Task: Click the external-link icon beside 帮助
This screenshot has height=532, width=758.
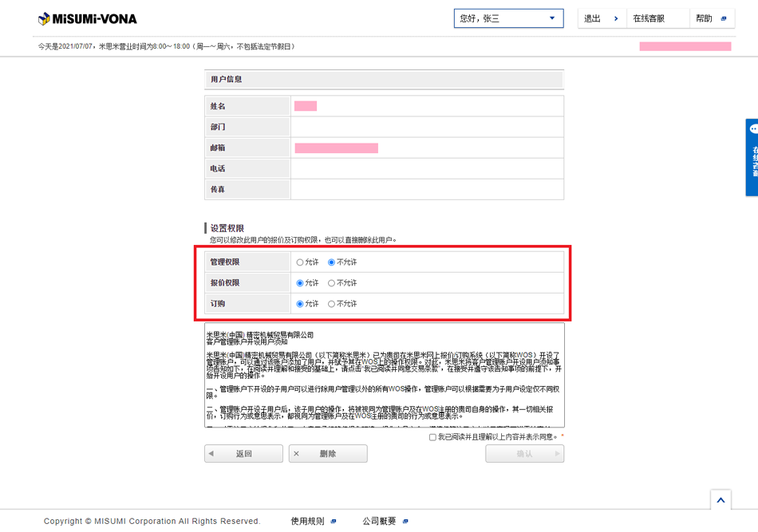Action: 724,18
